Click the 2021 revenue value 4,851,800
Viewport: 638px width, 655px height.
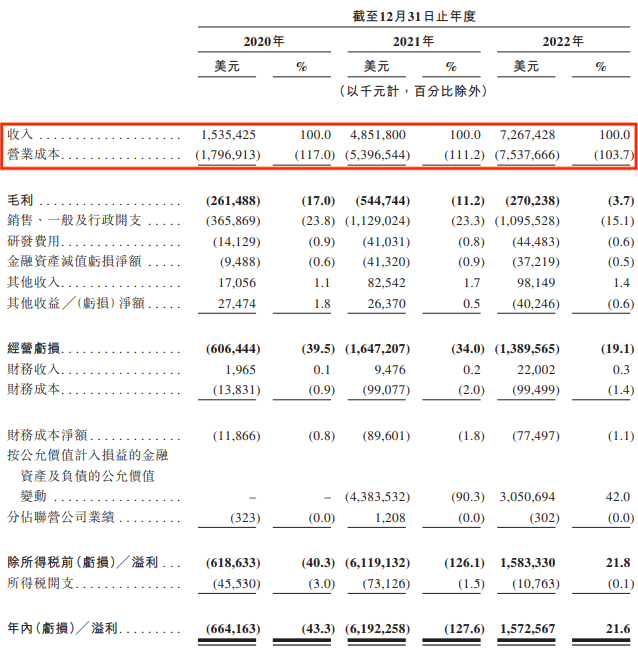coord(376,134)
